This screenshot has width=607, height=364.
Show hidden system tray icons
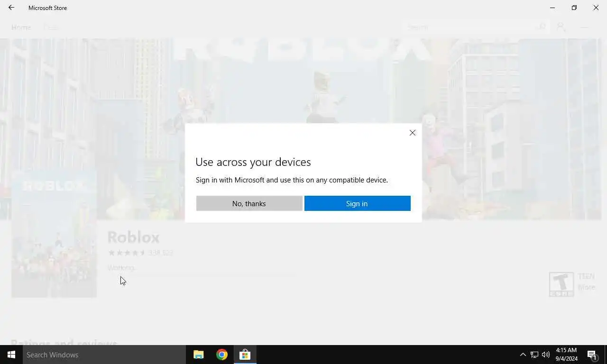pyautogui.click(x=523, y=355)
